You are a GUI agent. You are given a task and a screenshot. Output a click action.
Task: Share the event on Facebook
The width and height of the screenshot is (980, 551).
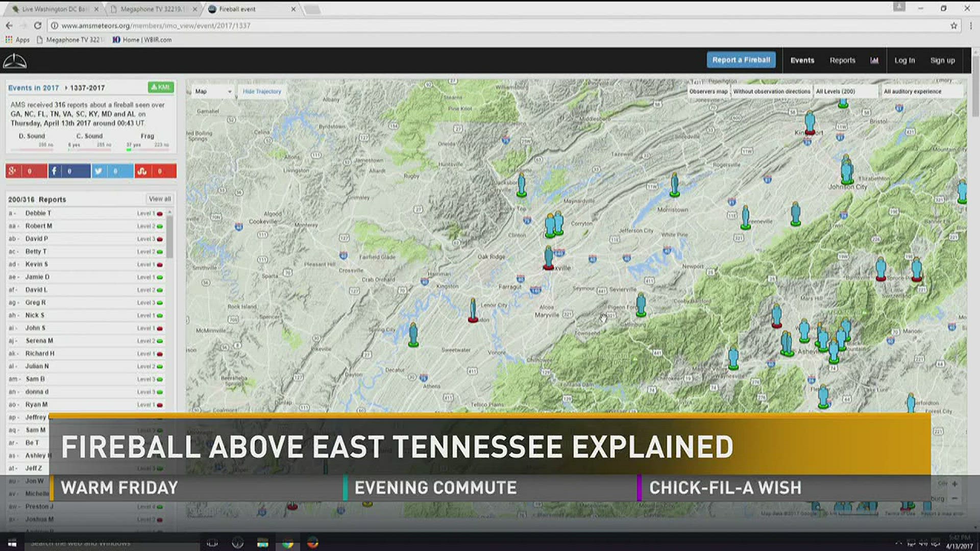click(x=69, y=171)
